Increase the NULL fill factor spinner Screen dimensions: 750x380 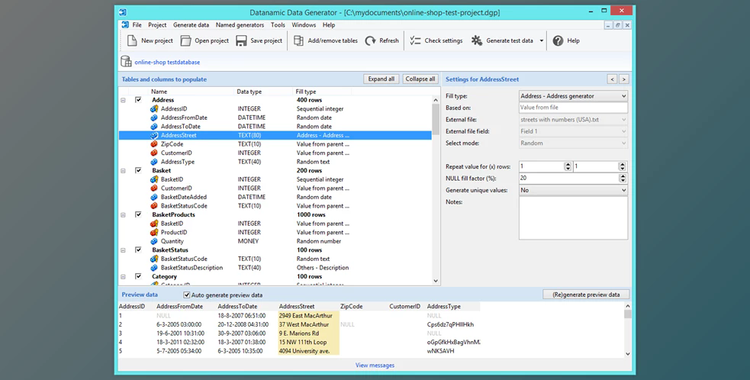pos(622,176)
